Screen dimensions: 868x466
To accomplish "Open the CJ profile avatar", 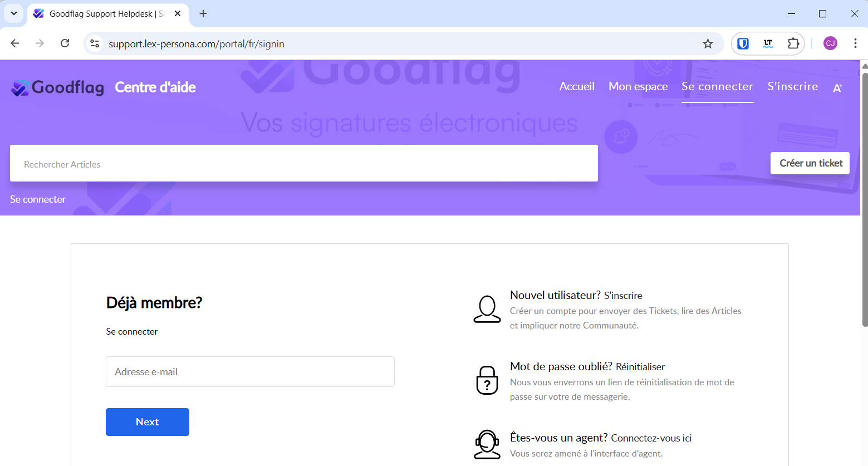I will [x=830, y=43].
